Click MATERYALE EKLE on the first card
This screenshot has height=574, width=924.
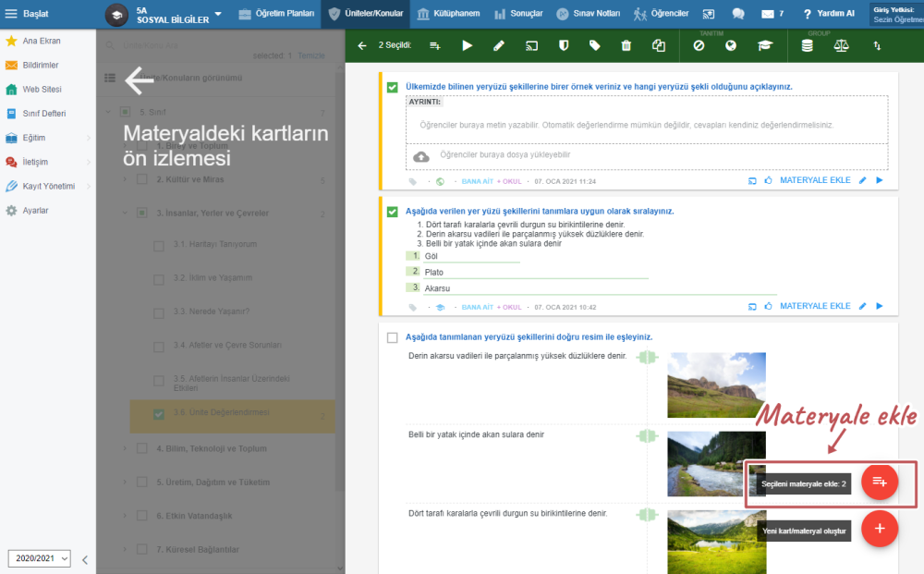(815, 180)
